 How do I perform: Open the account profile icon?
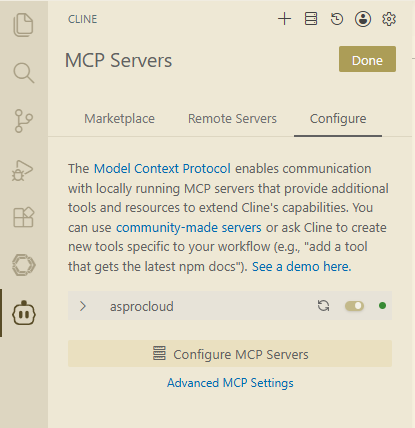[x=363, y=19]
